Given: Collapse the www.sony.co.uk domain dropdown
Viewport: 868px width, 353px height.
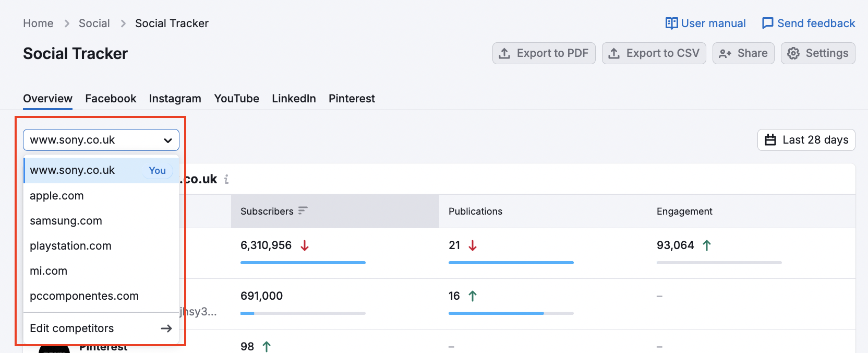Looking at the screenshot, I should [x=101, y=140].
